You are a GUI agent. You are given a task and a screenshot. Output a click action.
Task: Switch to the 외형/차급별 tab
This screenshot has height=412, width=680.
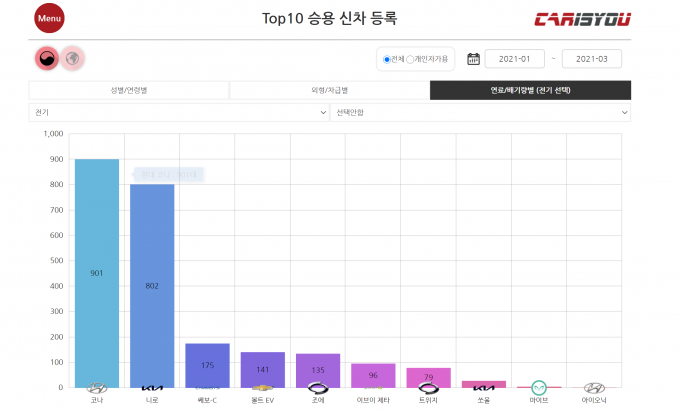click(x=329, y=90)
